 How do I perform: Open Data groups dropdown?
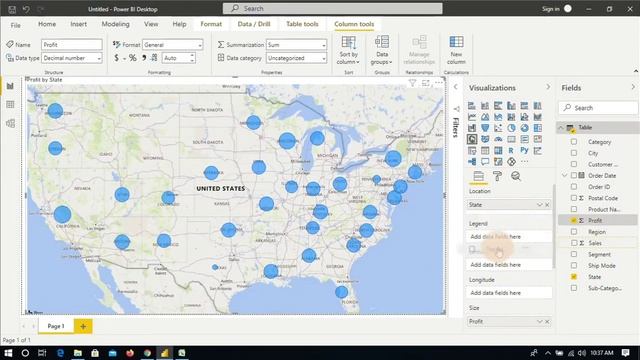point(382,51)
